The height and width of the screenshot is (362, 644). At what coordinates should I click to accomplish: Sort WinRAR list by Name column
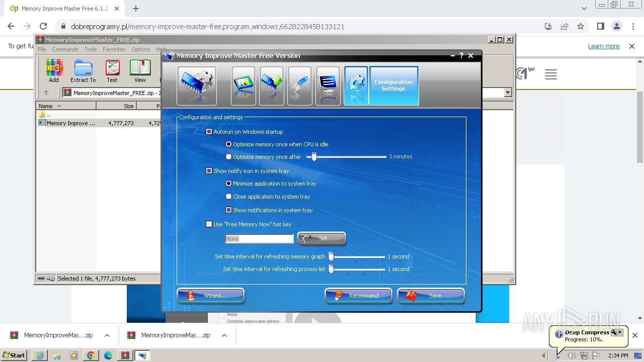pyautogui.click(x=66, y=106)
